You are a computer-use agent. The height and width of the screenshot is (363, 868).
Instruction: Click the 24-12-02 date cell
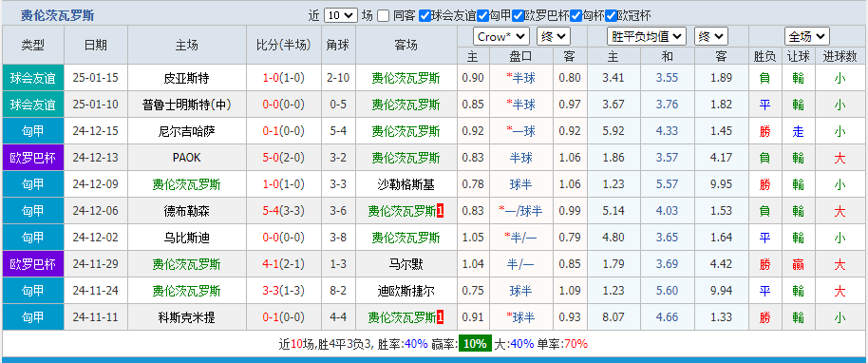[96, 238]
